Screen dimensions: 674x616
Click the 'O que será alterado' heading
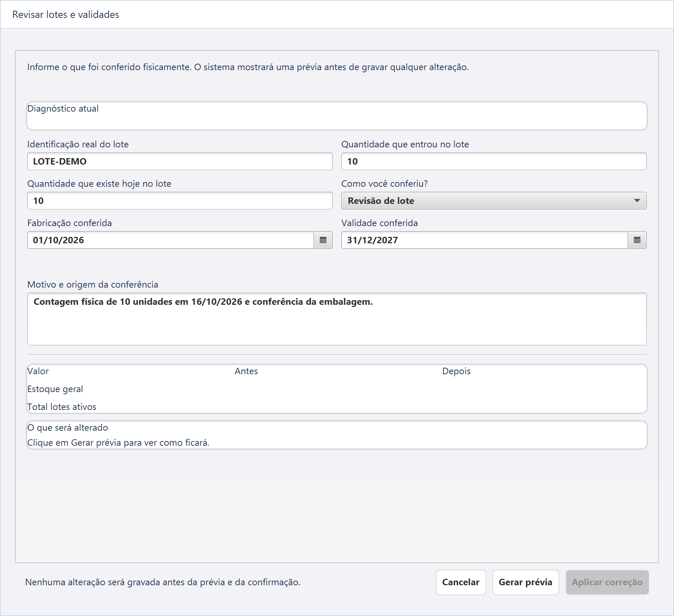(68, 427)
